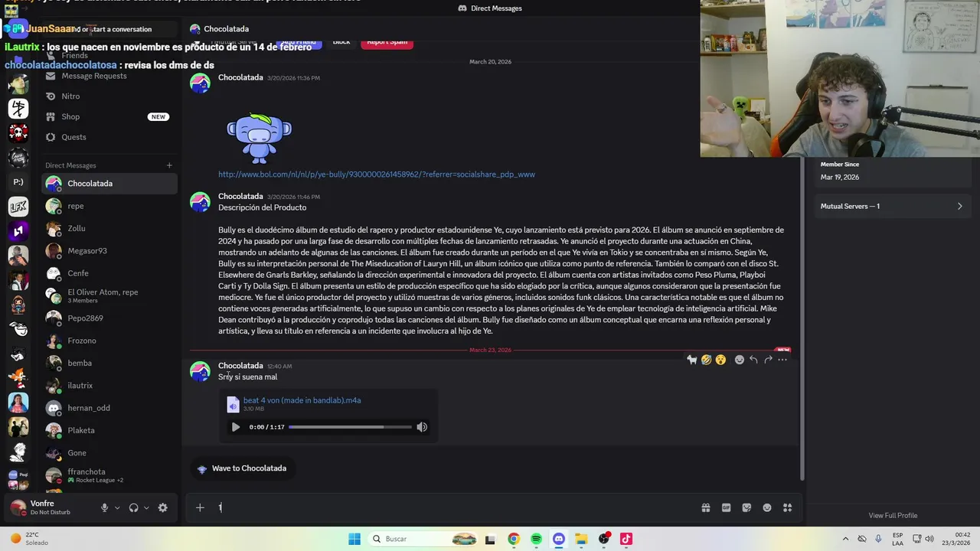Open the DM with ffranchota
Viewport: 980px width, 551px height.
coord(109,475)
